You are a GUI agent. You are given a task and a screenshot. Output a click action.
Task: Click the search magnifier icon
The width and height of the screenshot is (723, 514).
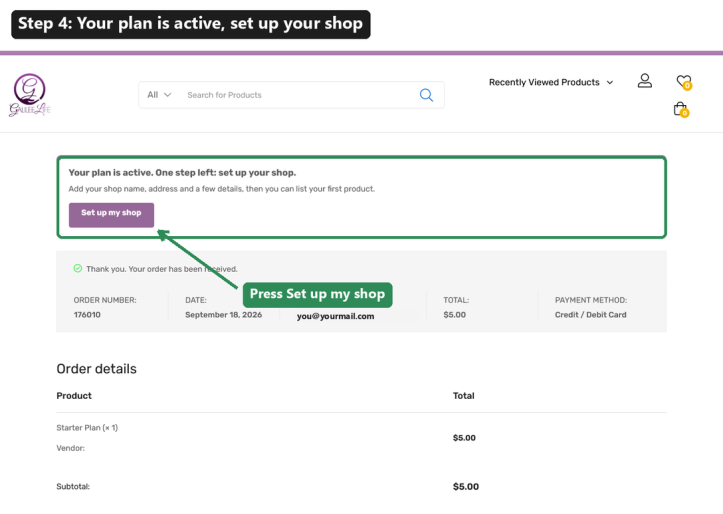[x=426, y=95]
